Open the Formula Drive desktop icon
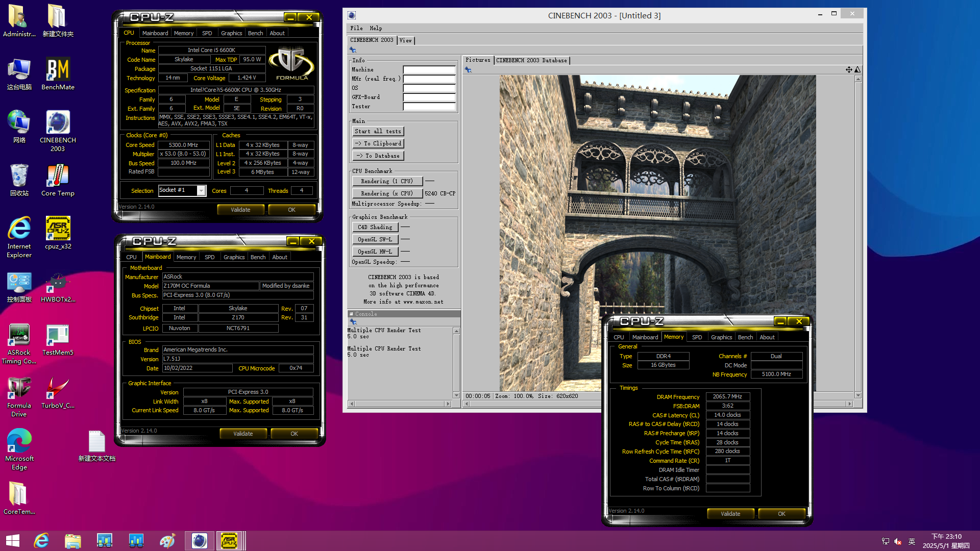The height and width of the screenshot is (551, 980). tap(19, 397)
